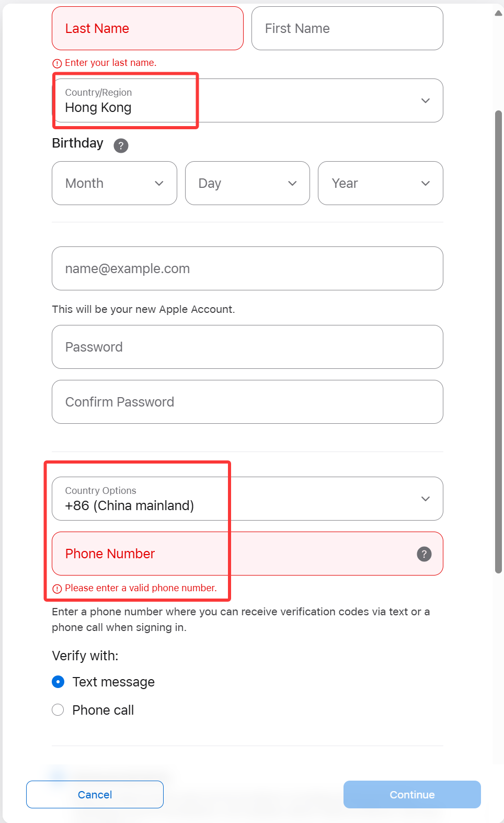Expand the Year dropdown
Image resolution: width=504 pixels, height=823 pixels.
point(380,183)
